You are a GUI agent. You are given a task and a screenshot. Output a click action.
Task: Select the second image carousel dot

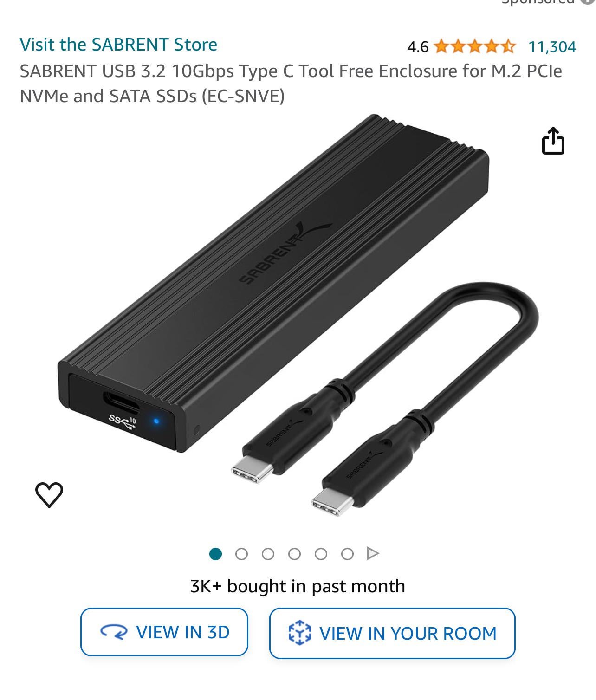[241, 554]
